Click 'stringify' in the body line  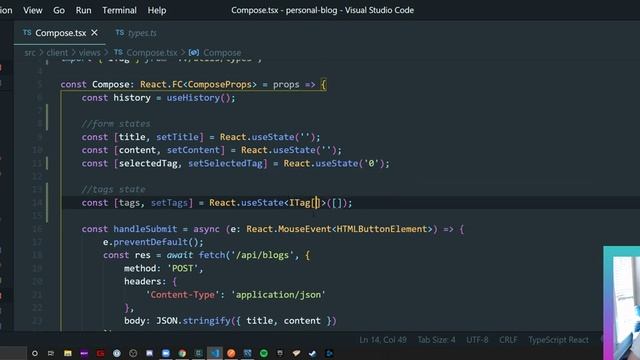click(207, 321)
